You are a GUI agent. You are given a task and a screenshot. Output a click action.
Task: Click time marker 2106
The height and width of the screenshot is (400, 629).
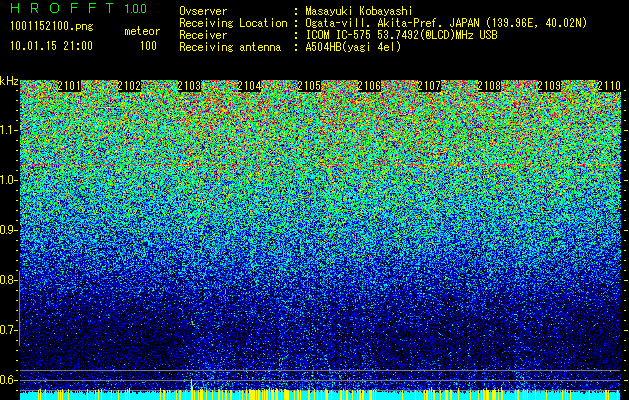coord(369,86)
